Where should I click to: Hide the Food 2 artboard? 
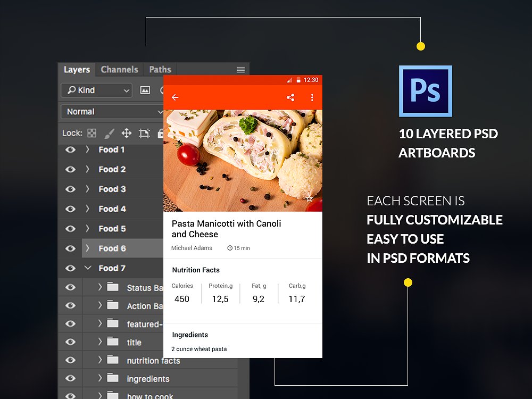click(x=70, y=169)
